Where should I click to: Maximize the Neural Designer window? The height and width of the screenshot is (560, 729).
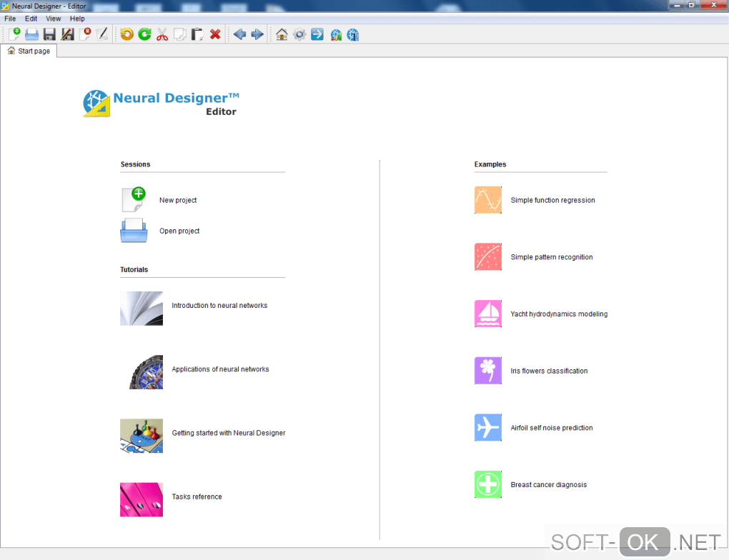[691, 5]
